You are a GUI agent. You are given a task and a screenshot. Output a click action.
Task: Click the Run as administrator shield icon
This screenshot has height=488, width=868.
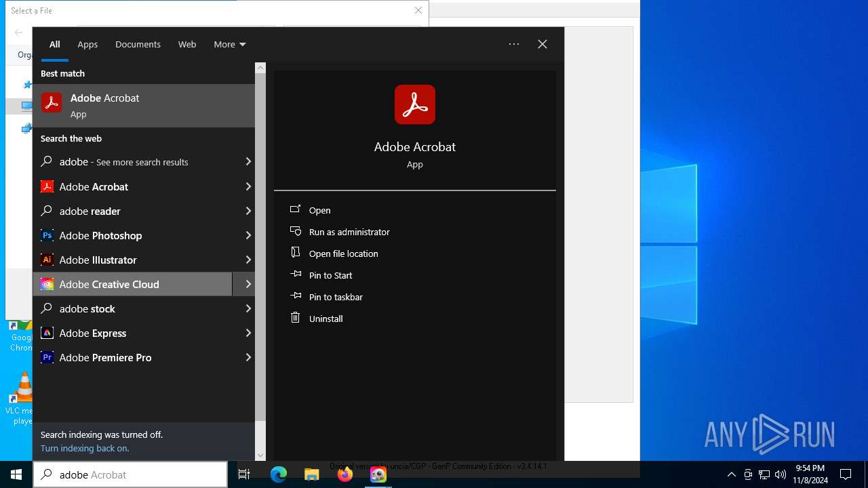[296, 231]
